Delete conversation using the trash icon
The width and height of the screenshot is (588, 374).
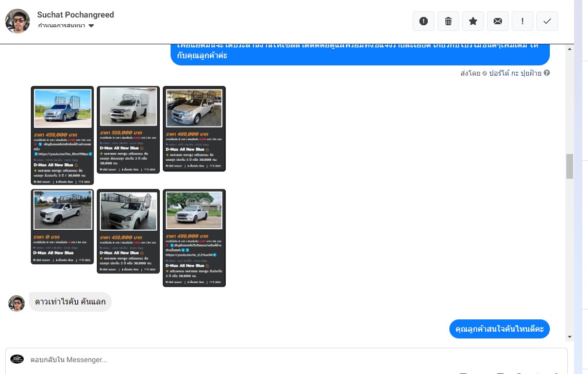(x=448, y=21)
